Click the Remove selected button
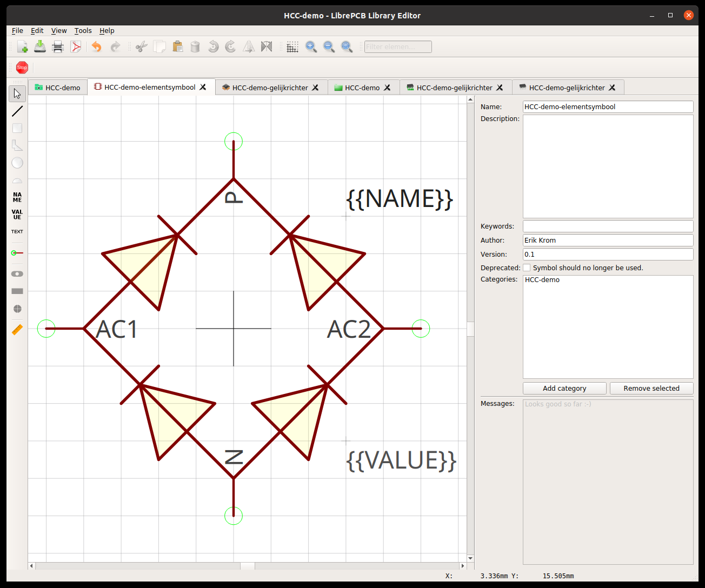This screenshot has width=705, height=588. 651,388
